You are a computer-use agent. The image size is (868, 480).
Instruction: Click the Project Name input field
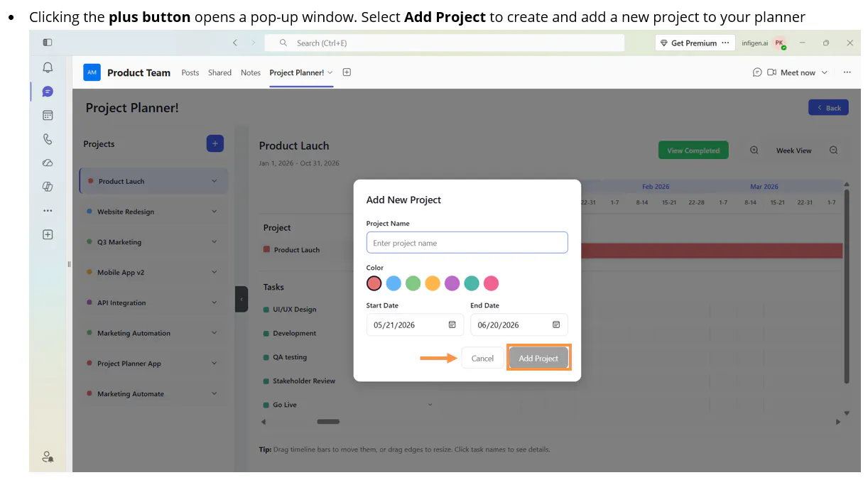pos(467,243)
